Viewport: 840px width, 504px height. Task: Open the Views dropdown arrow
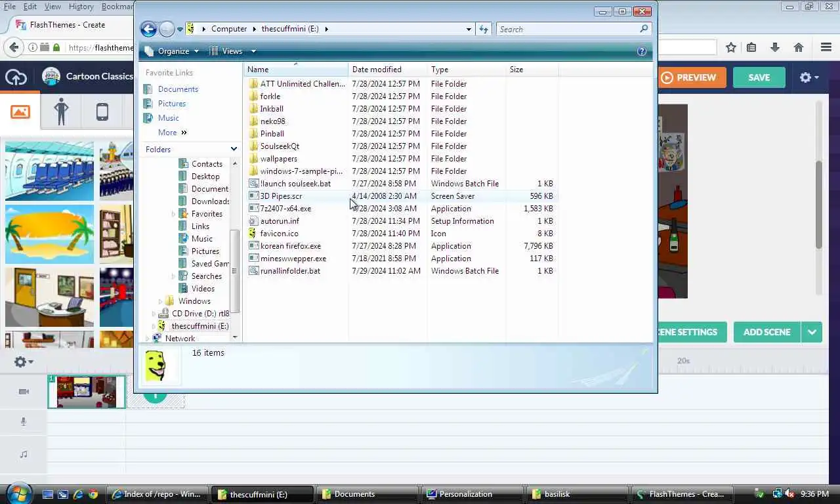pyautogui.click(x=253, y=51)
